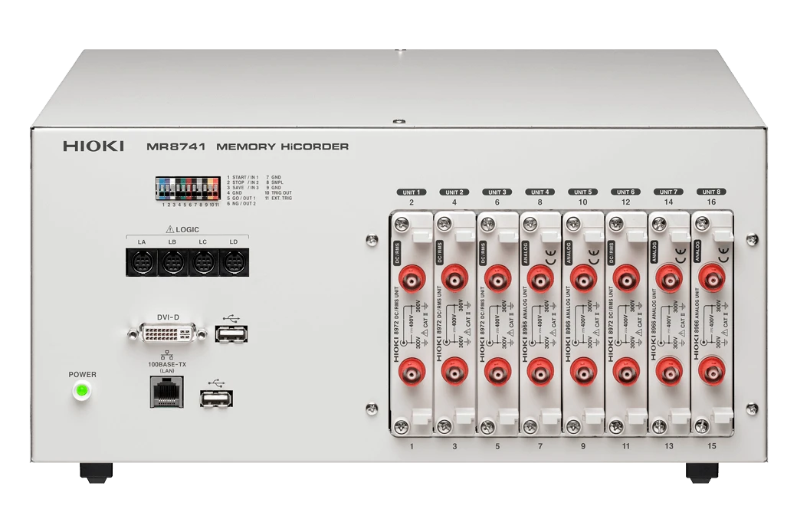This screenshot has height=532, width=797.
Task: Click the channel 12 BNC connector
Action: (x=626, y=277)
